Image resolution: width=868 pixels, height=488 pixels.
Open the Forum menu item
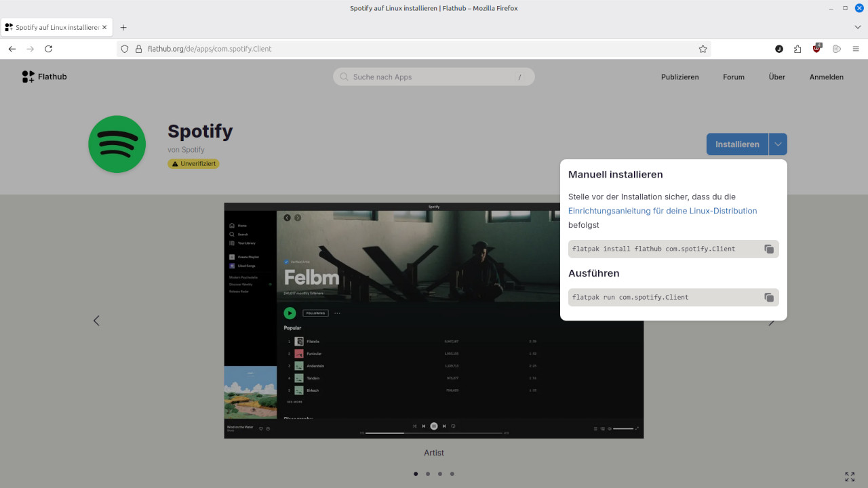(733, 77)
